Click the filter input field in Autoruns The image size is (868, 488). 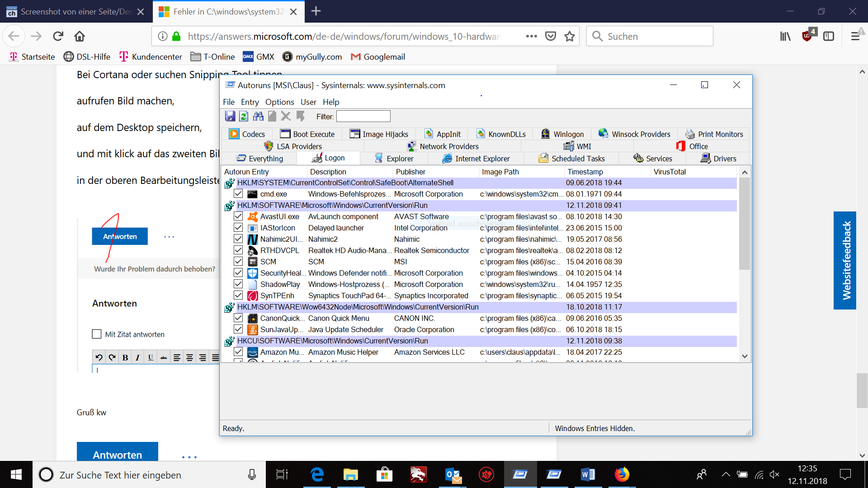tap(363, 117)
